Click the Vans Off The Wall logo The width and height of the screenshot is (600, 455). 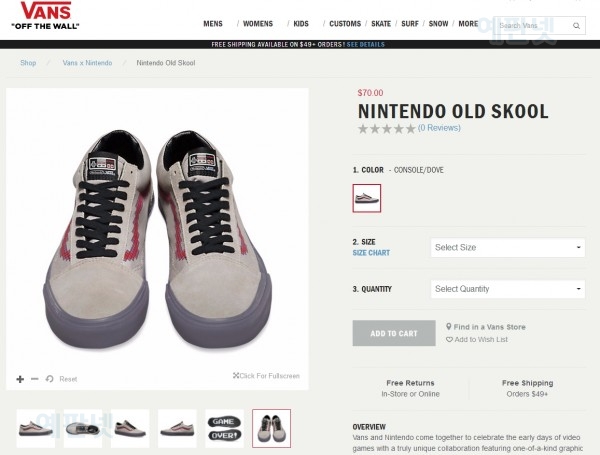point(46,16)
